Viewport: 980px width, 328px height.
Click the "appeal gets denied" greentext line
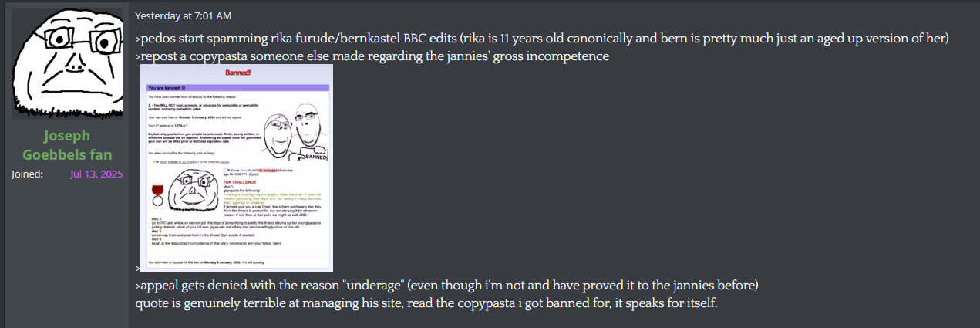click(x=446, y=286)
